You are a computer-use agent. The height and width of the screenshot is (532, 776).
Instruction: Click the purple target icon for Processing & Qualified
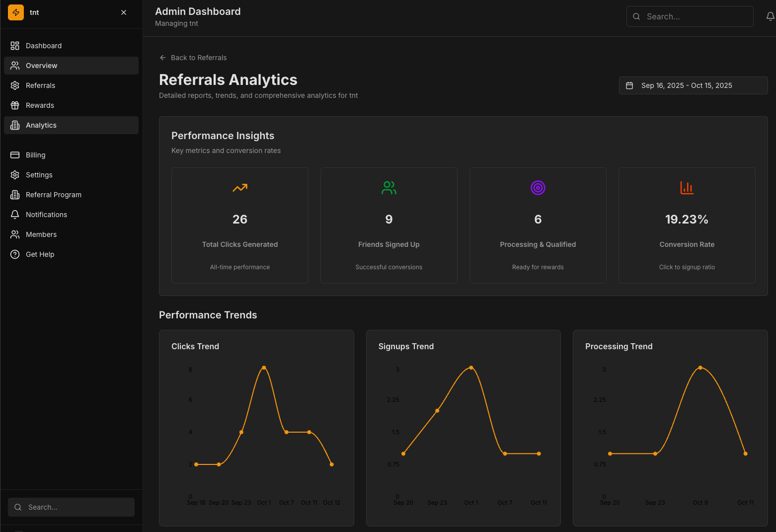(538, 188)
